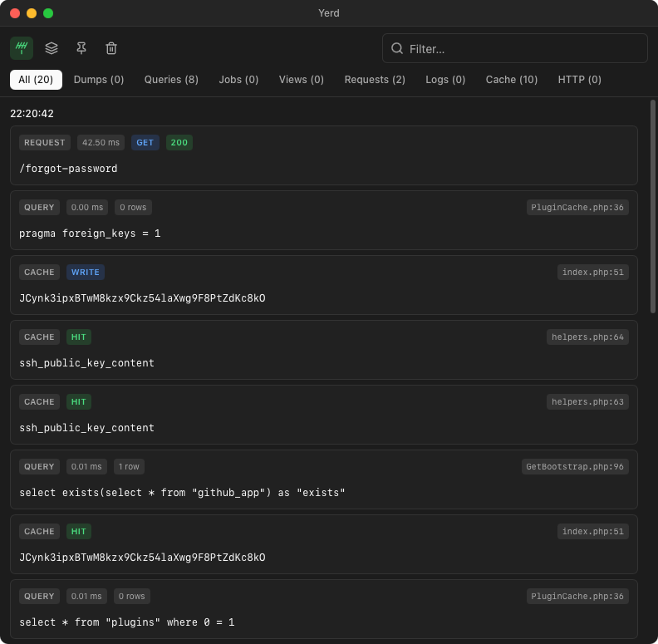Click the 0 rows badge on plugins query
Screen dimensions: 658x644
pyautogui.click(x=132, y=597)
